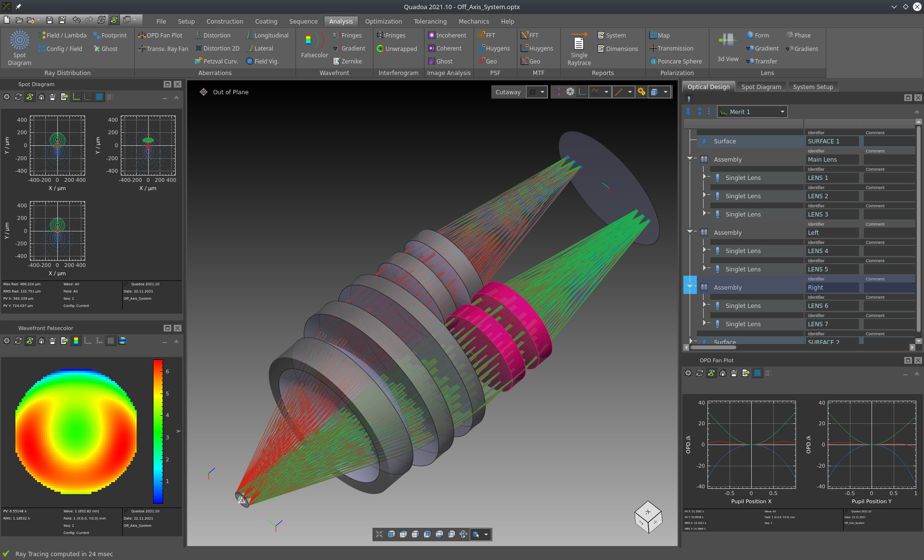Launch the Ghost ray distribution analysis

click(105, 49)
